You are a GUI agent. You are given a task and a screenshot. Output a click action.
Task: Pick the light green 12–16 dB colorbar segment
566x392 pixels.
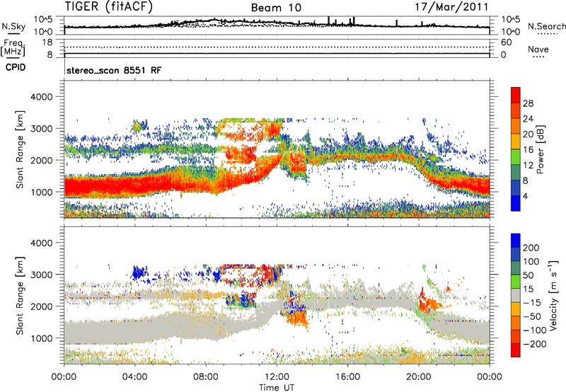(516, 157)
